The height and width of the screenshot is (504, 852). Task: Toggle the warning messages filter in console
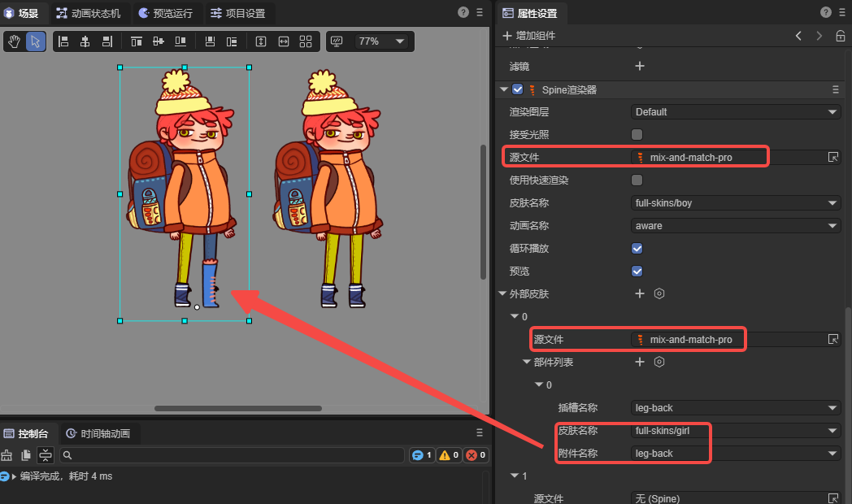[x=450, y=455]
